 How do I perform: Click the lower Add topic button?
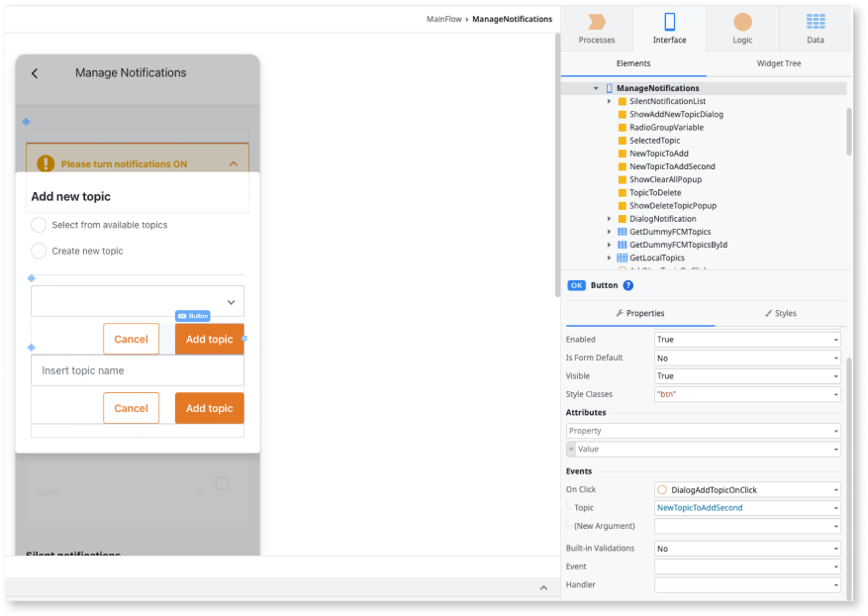coord(209,408)
